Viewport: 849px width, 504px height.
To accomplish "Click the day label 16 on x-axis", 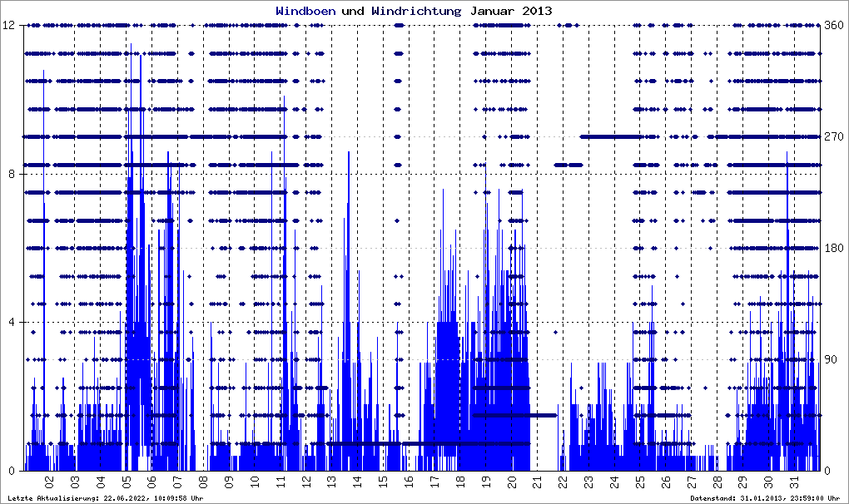I will [x=409, y=482].
